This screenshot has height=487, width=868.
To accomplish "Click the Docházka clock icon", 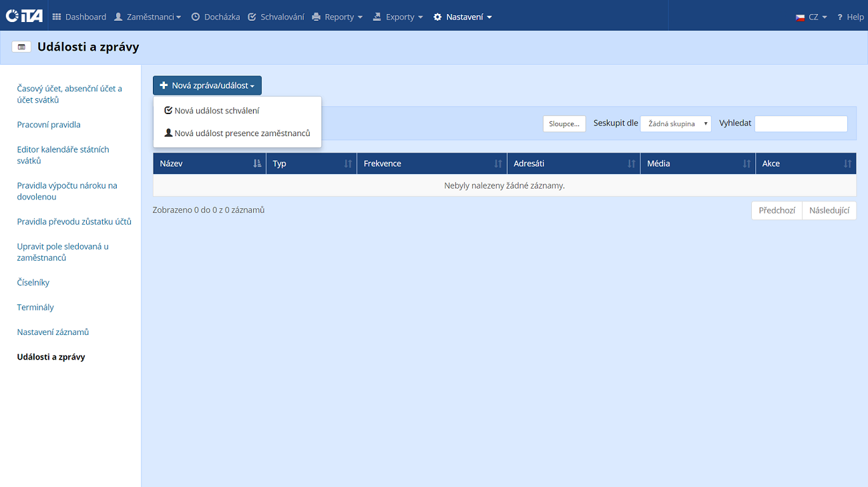I will click(196, 17).
